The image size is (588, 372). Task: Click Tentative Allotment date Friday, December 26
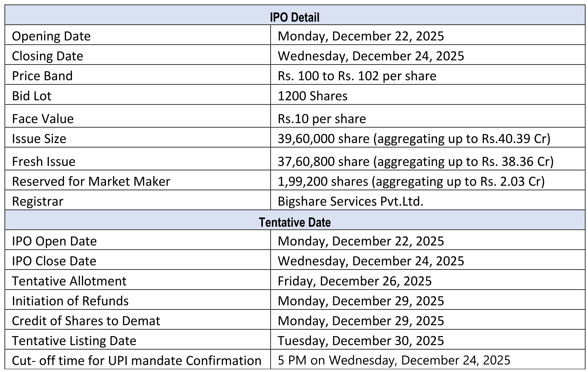coord(355,281)
